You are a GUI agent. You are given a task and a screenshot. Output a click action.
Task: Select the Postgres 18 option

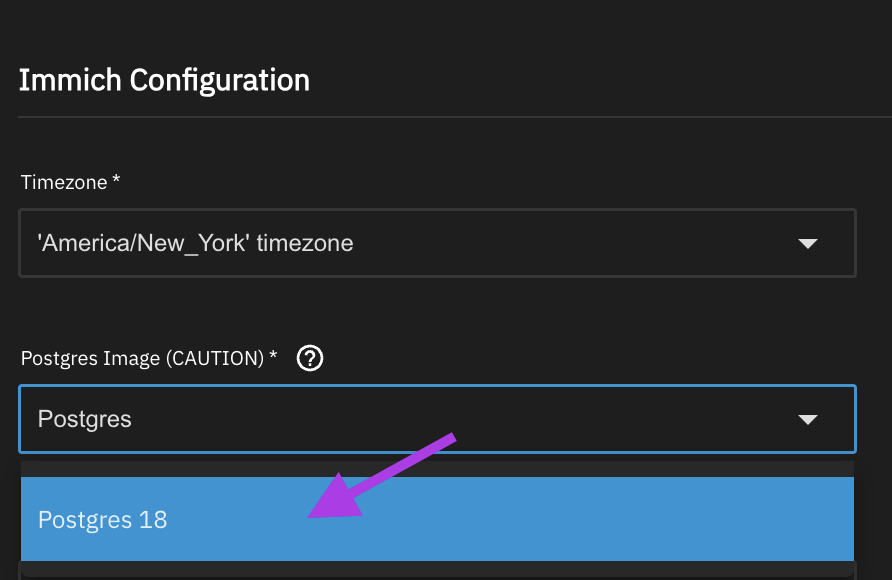coord(103,520)
